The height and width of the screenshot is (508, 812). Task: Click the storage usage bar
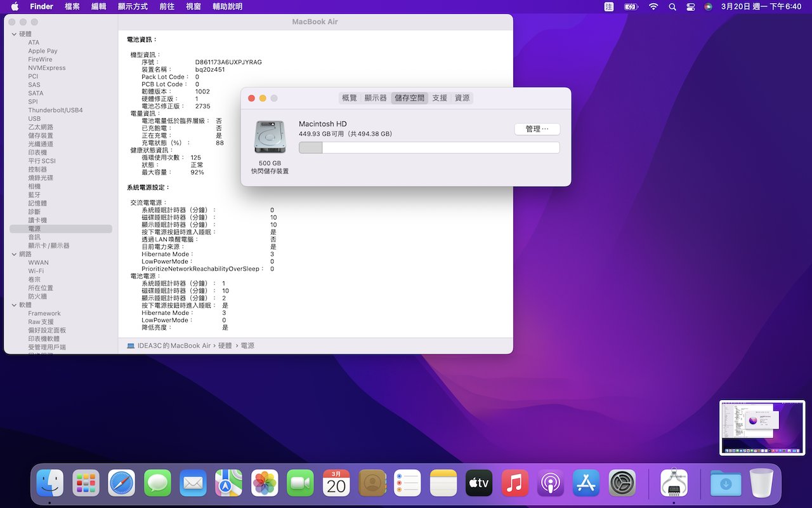coord(429,148)
